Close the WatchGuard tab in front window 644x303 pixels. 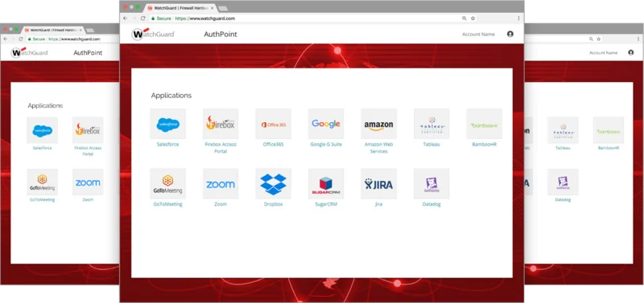pyautogui.click(x=213, y=8)
